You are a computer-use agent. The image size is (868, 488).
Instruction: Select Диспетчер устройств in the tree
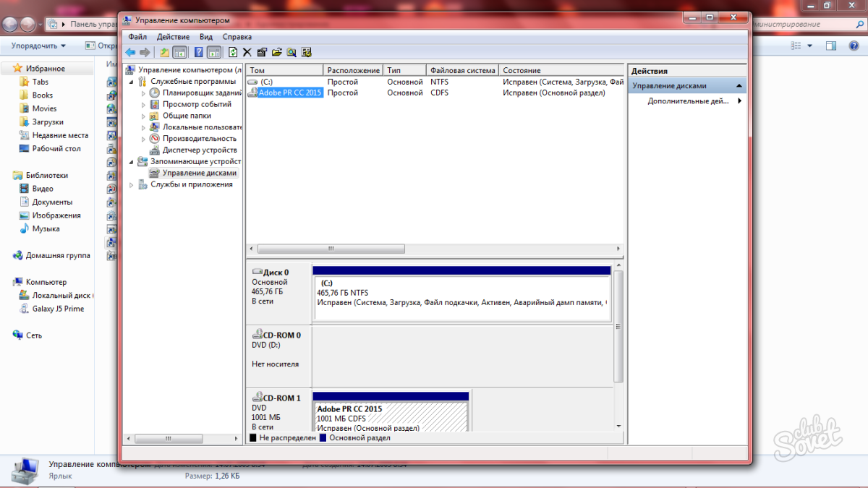click(x=199, y=150)
